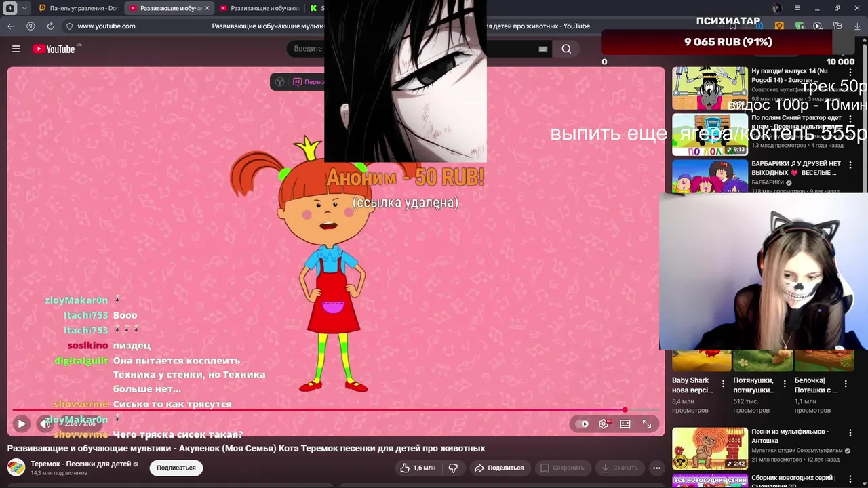Image resolution: width=868 pixels, height=488 pixels.
Task: Open options for Сборник новогодних серий
Action: coord(850,479)
